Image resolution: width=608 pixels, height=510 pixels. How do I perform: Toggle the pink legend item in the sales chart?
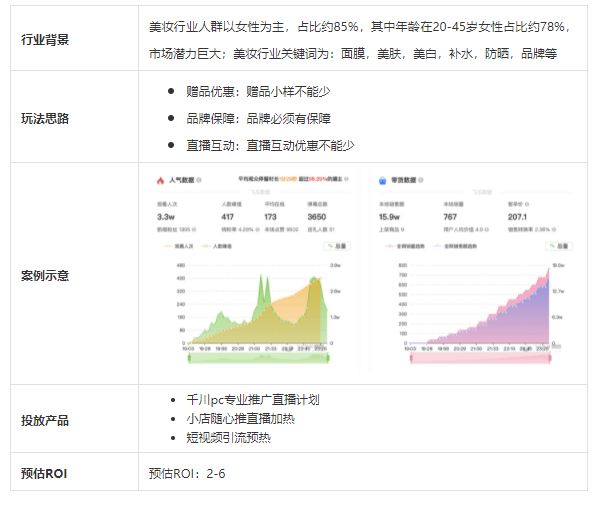coord(405,246)
